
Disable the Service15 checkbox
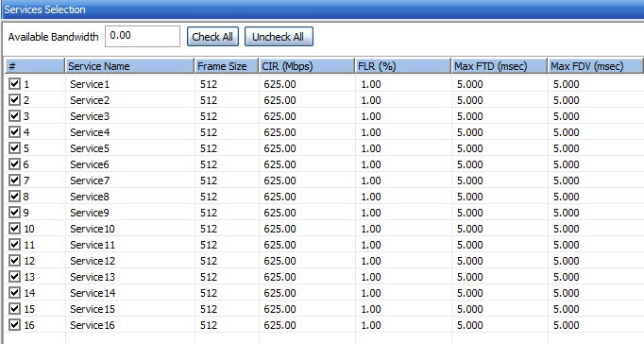click(14, 308)
